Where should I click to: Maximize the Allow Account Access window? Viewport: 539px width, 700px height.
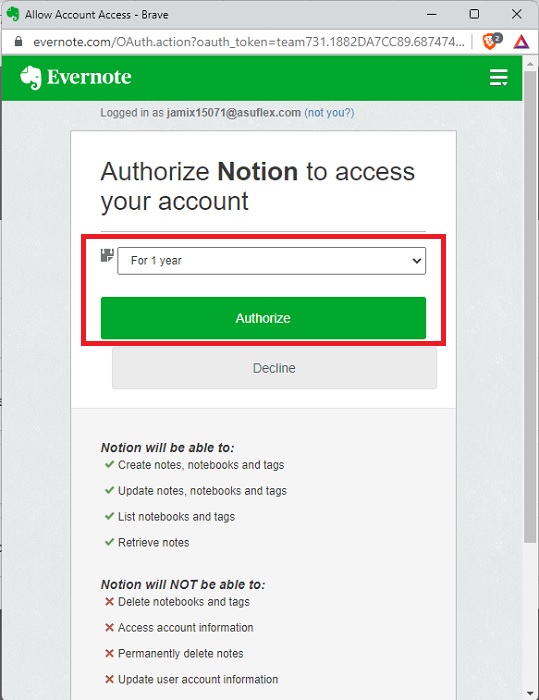pos(474,14)
